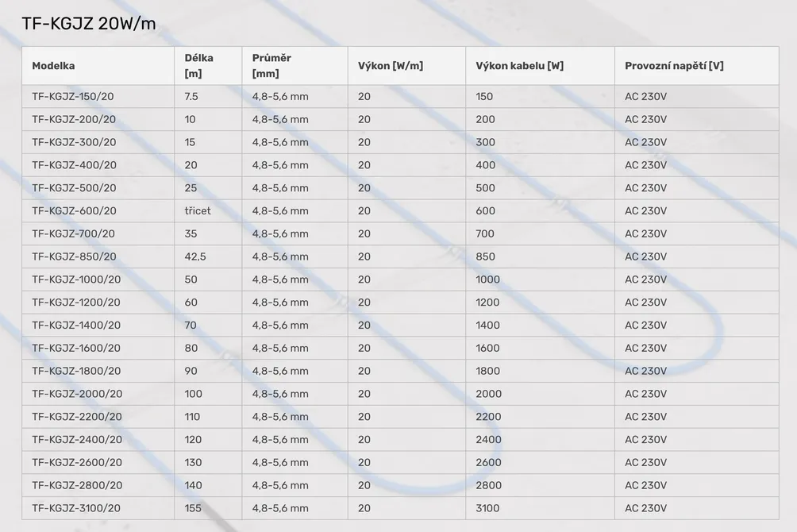Click AC 230V in the TF-KGJZ-1800/20 row
Image resolution: width=797 pixels, height=532 pixels.
(645, 371)
